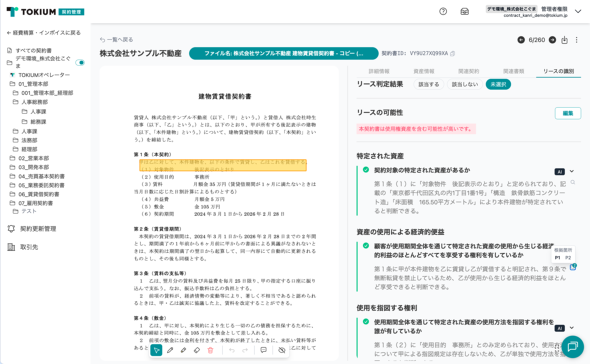Image resolution: width=590 pixels, height=364 pixels.
Task: Click the 建物賃貸借契約書 document title
Action: tap(225, 96)
